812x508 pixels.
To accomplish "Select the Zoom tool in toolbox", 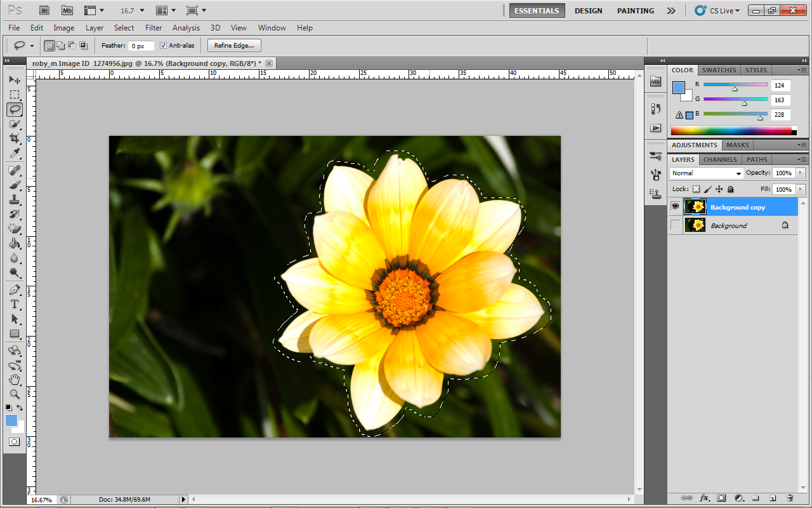I will pos(15,394).
